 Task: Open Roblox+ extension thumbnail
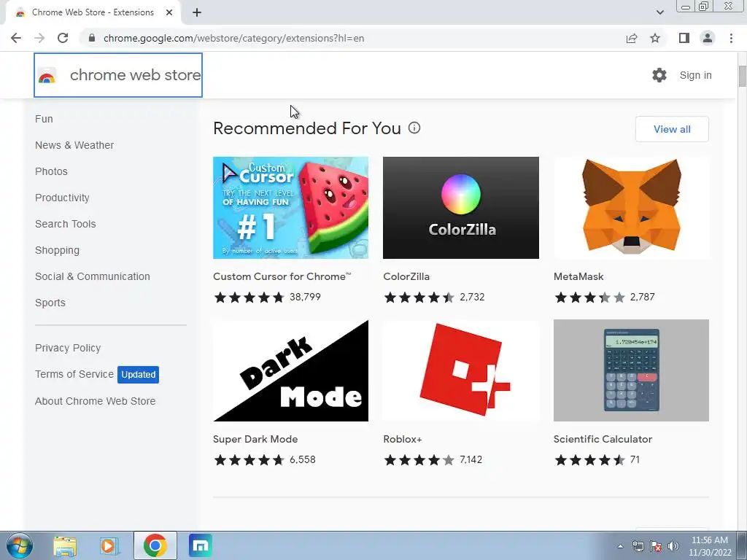[x=461, y=370]
